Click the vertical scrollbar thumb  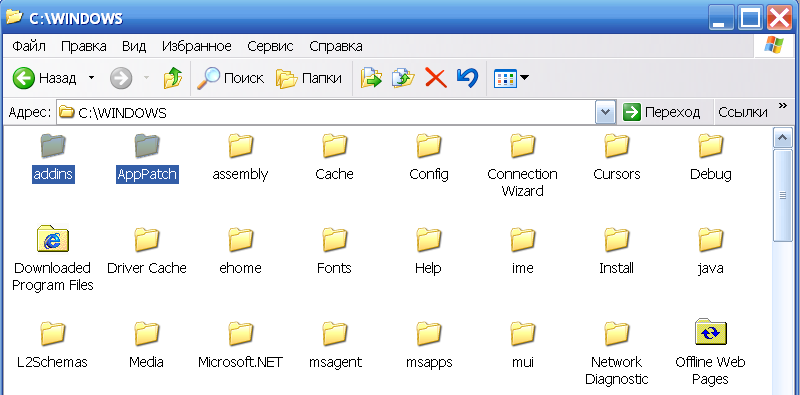pos(782,195)
